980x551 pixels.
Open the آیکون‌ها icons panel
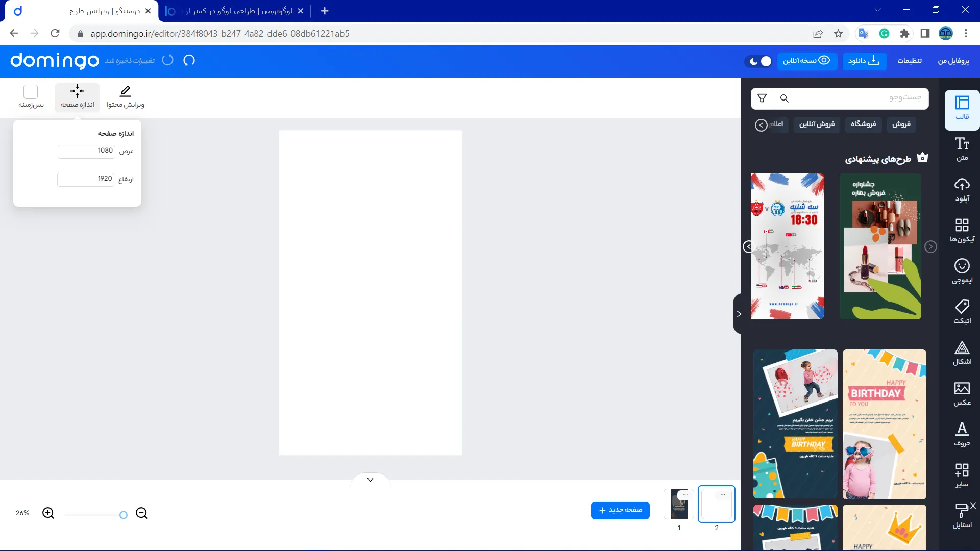962,230
